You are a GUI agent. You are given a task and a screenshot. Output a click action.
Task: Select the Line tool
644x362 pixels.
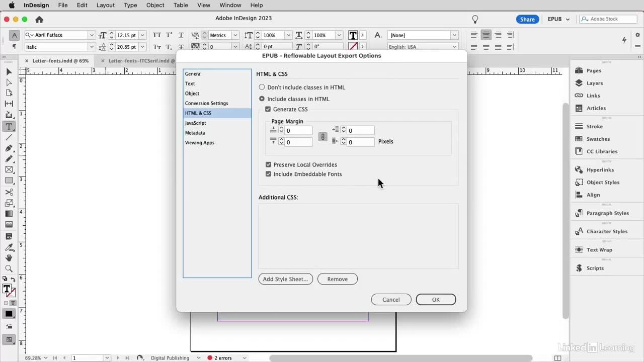click(x=9, y=137)
